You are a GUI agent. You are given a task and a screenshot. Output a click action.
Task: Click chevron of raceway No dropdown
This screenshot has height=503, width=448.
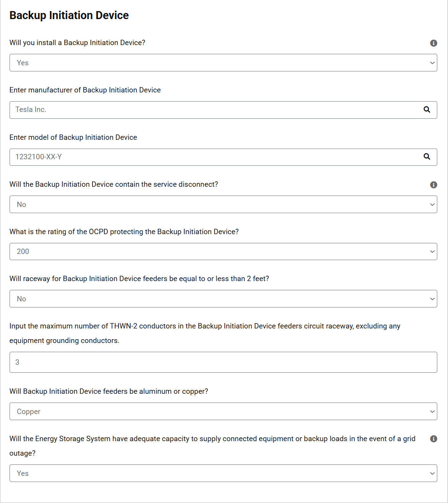pyautogui.click(x=432, y=299)
